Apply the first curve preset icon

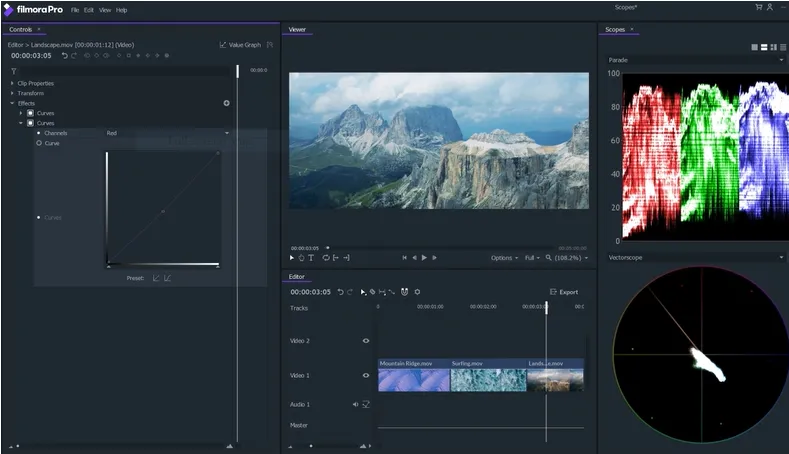coord(156,278)
